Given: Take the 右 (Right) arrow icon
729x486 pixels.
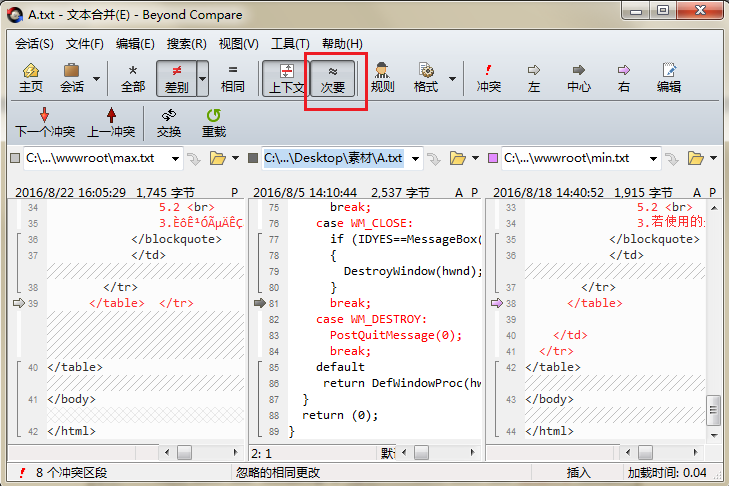Looking at the screenshot, I should [x=623, y=78].
